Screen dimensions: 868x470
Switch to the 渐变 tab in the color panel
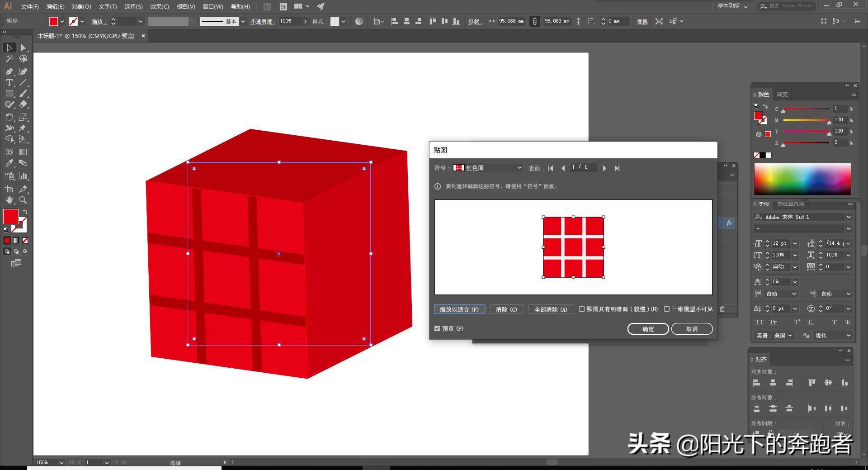(x=782, y=94)
